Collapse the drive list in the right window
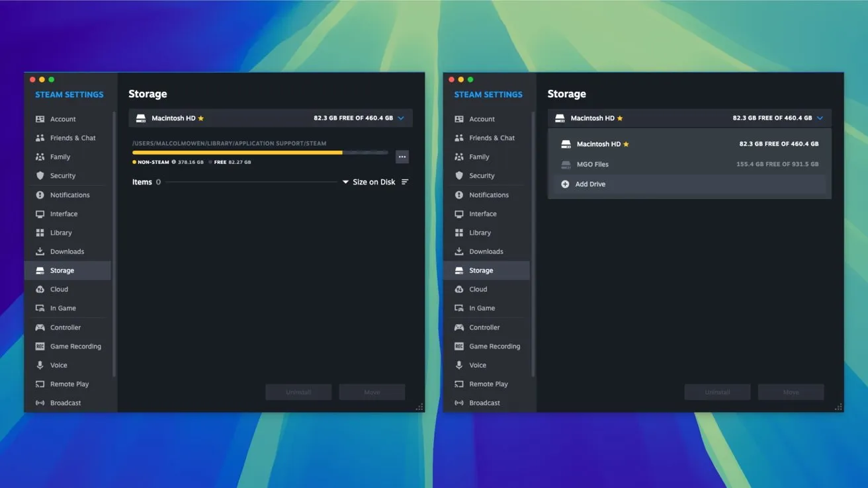 [x=820, y=118]
